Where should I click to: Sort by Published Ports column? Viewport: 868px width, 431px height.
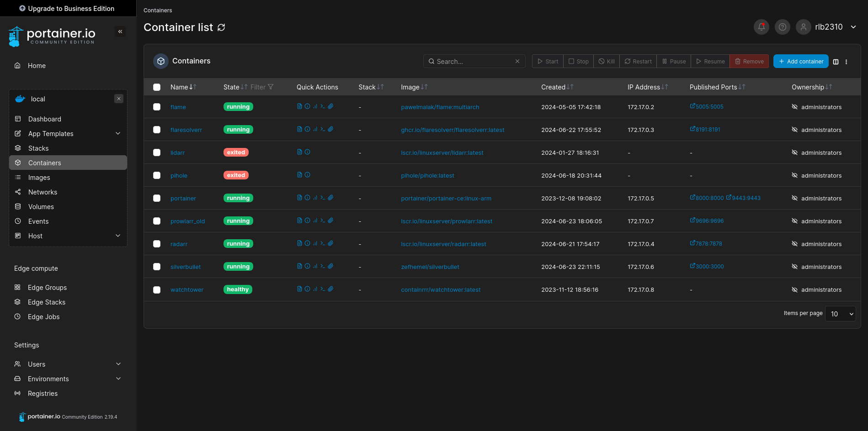coord(717,87)
